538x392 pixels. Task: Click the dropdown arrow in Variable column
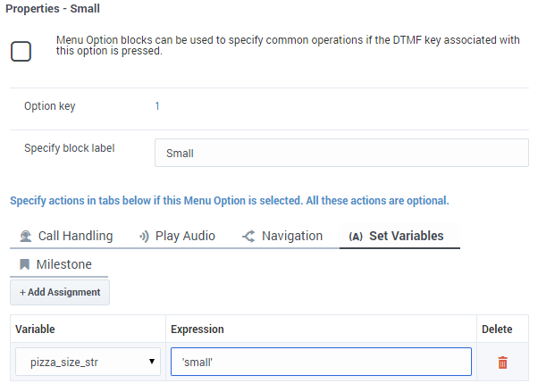(x=152, y=362)
